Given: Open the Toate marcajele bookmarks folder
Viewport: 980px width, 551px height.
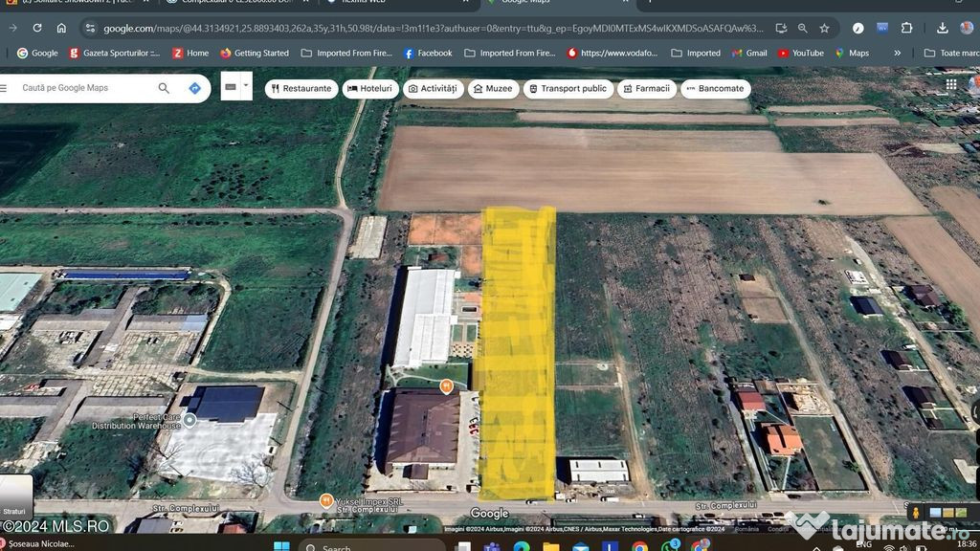Looking at the screenshot, I should [x=951, y=54].
